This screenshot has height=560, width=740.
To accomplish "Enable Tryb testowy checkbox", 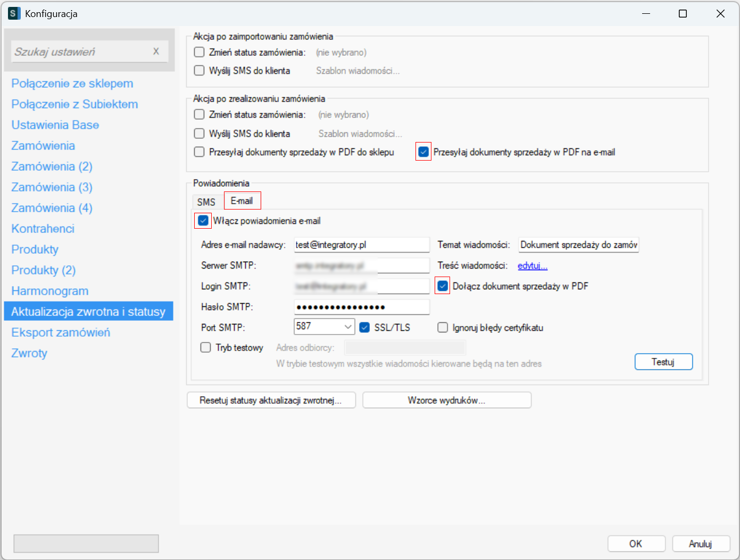I will [206, 348].
